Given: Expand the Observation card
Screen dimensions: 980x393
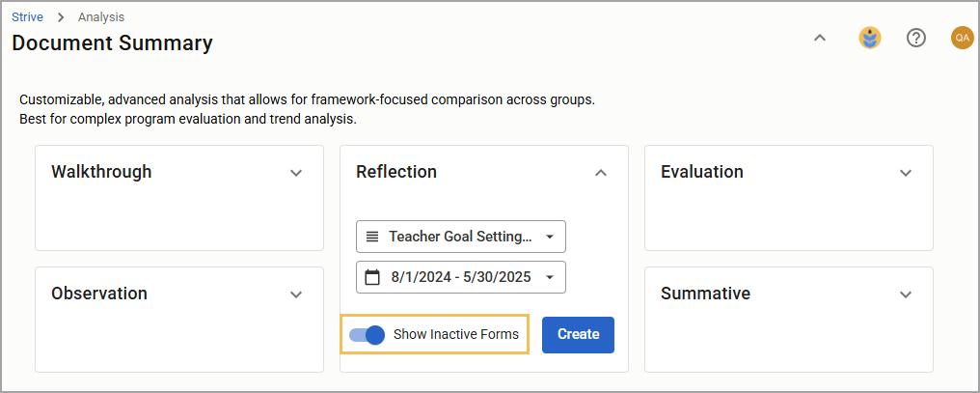Looking at the screenshot, I should (296, 295).
